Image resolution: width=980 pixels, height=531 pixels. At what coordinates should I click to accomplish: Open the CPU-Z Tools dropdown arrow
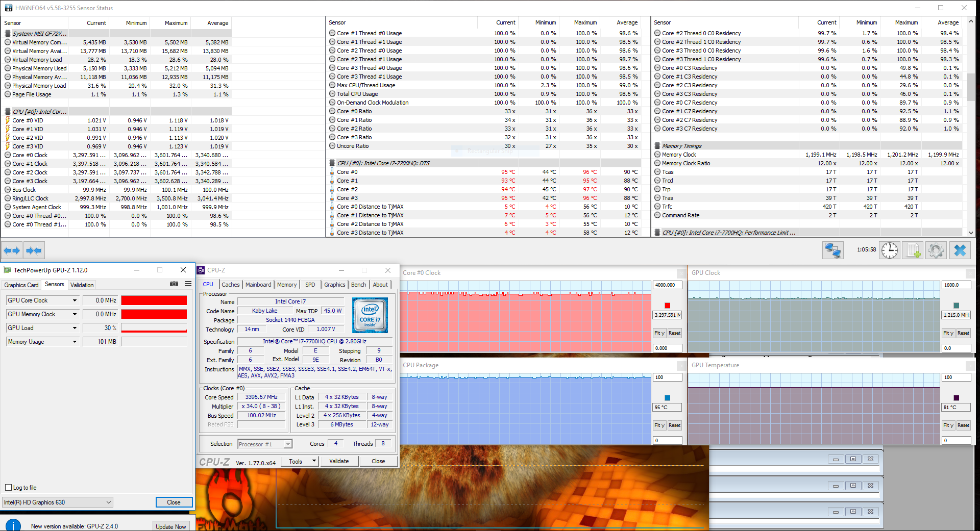click(314, 461)
